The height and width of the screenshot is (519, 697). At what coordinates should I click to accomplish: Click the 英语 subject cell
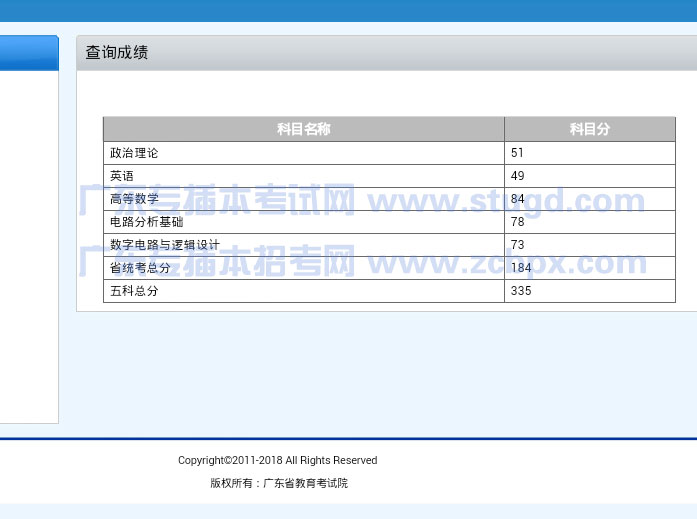[304, 176]
